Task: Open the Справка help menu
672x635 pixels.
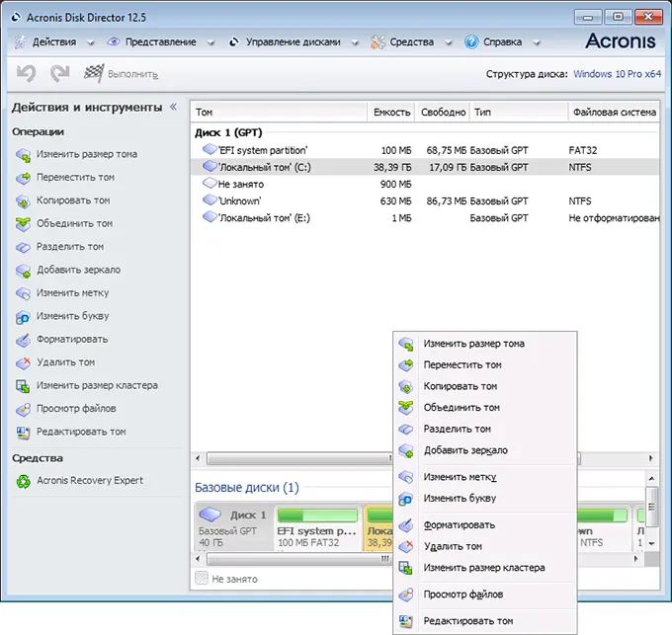Action: point(502,42)
